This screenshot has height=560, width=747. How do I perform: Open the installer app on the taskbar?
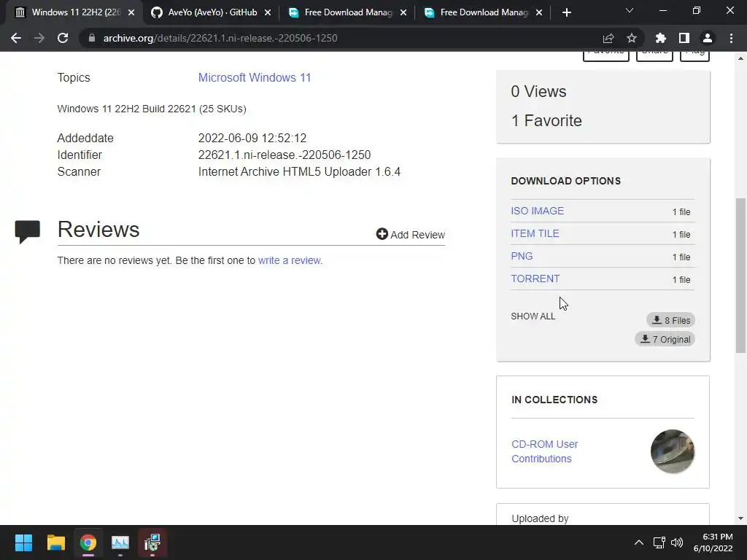[152, 542]
